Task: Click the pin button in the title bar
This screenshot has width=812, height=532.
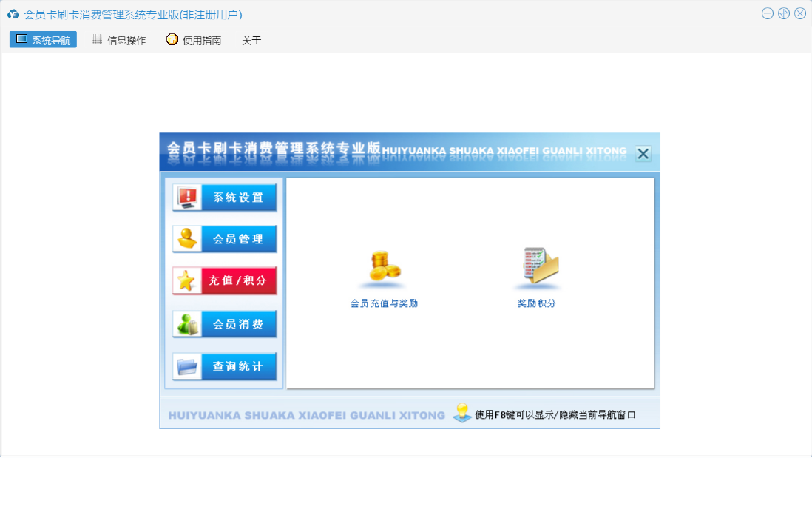Action: pos(784,13)
